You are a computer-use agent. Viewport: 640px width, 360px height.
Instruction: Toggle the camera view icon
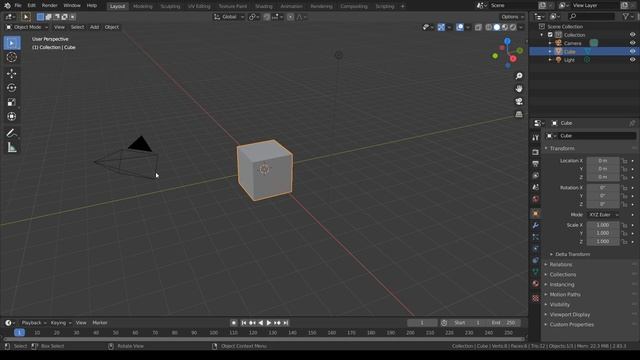[519, 101]
